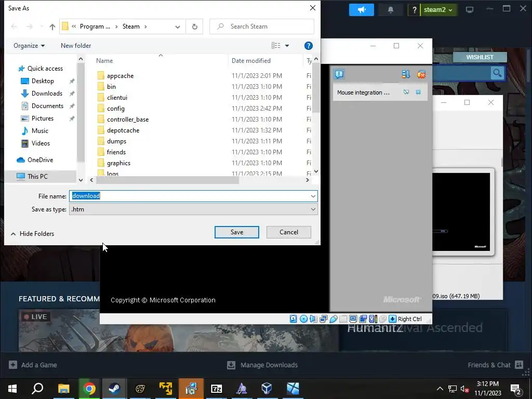This screenshot has height=399, width=532.
Task: Click the Steam help question mark
Action: [x=414, y=10]
